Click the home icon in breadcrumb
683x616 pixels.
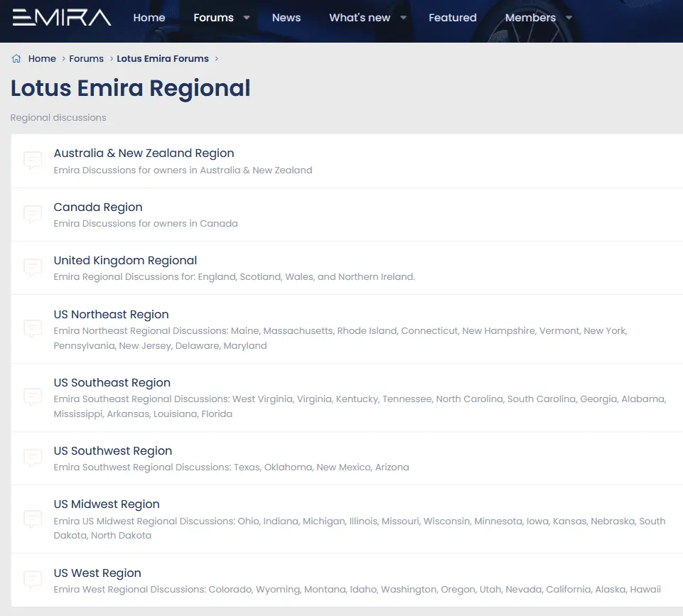coord(16,59)
